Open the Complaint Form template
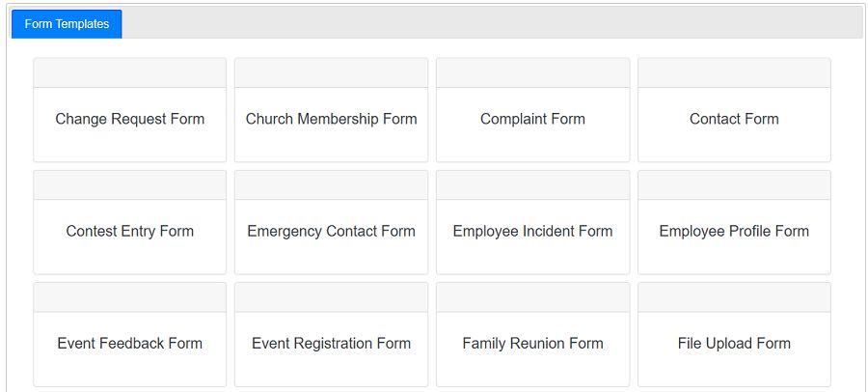 click(532, 120)
